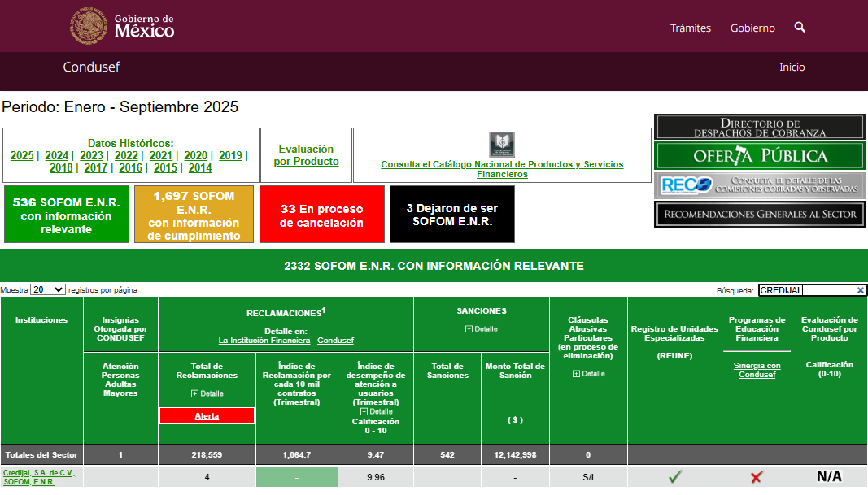Open the Gobierno menu

752,28
